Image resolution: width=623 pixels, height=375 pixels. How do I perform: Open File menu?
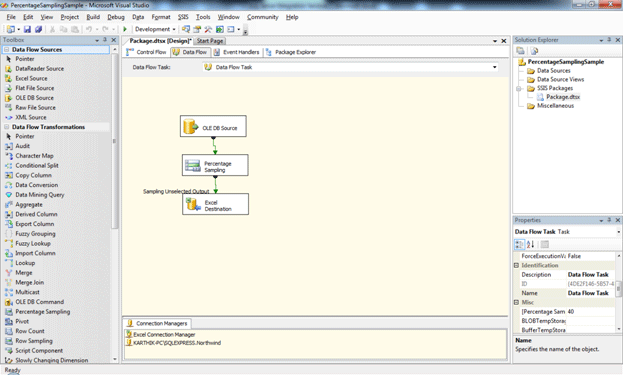(11, 17)
